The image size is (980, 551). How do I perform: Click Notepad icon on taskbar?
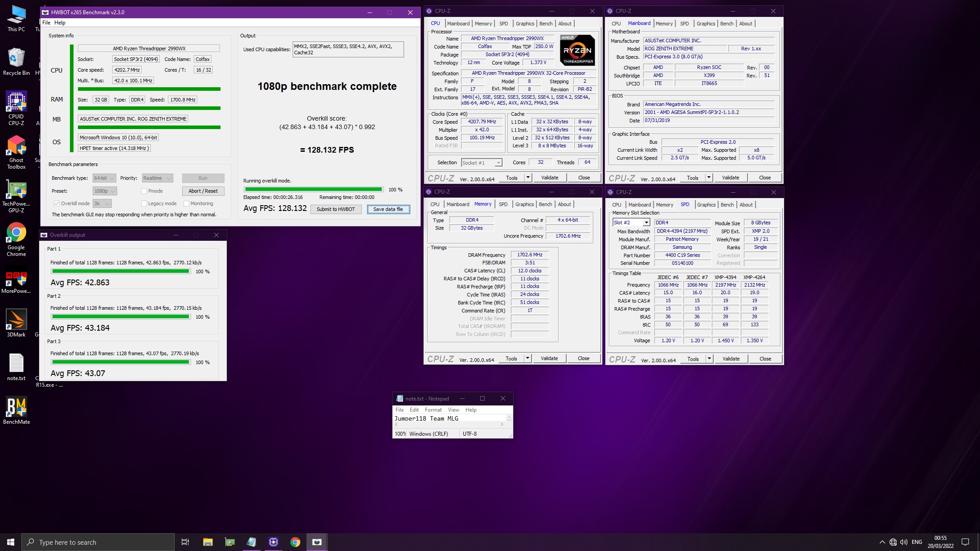251,542
